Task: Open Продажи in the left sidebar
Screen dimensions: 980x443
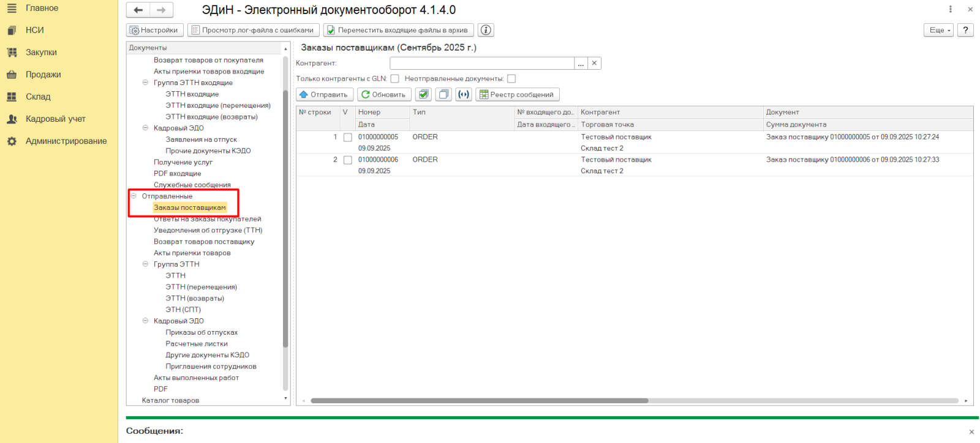Action: pos(43,75)
